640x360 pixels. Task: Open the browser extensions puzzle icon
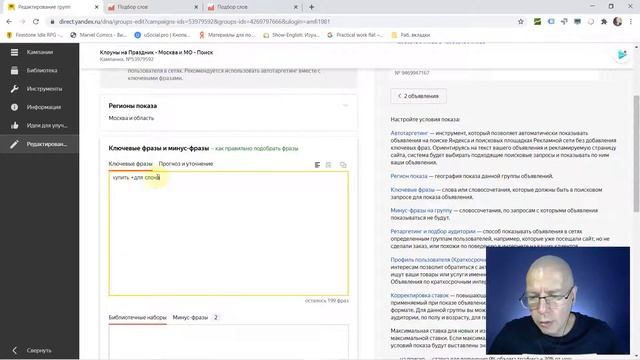coord(604,22)
